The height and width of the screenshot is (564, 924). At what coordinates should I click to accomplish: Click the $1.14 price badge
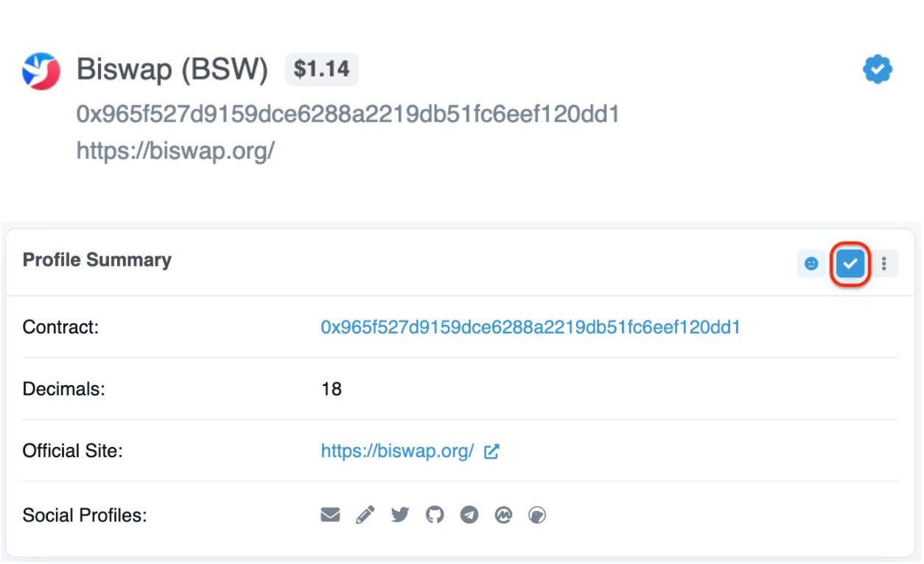click(321, 69)
